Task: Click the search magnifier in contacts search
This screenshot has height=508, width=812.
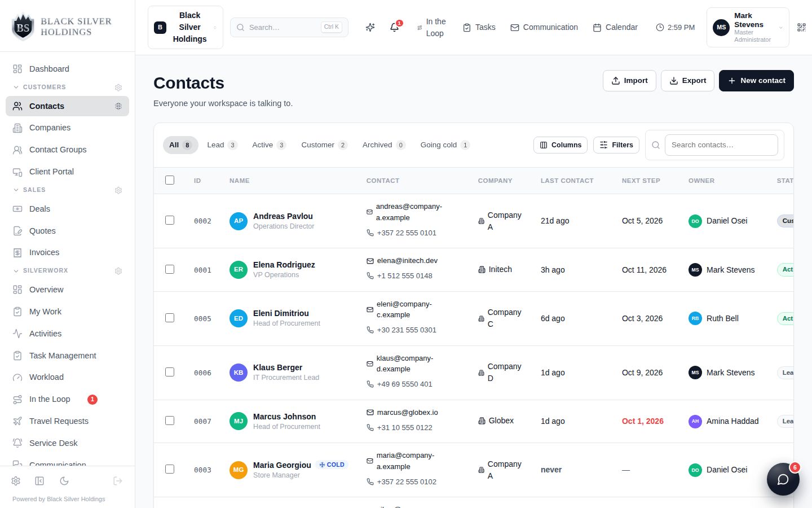Action: click(656, 145)
